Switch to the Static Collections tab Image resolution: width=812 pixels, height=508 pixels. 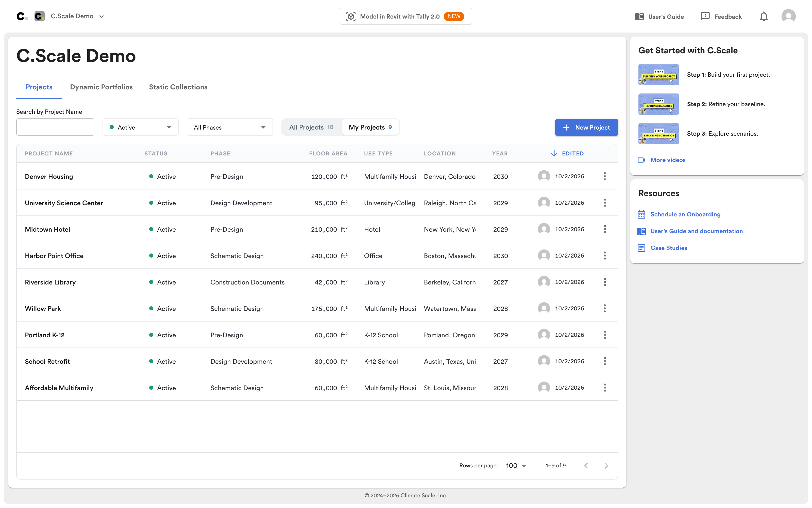coord(178,87)
